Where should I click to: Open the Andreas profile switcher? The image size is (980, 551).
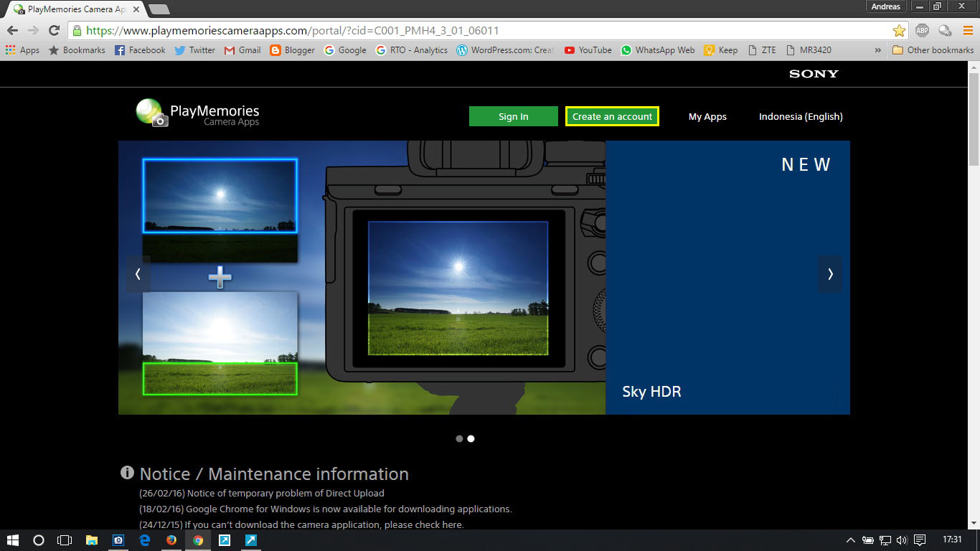[885, 6]
